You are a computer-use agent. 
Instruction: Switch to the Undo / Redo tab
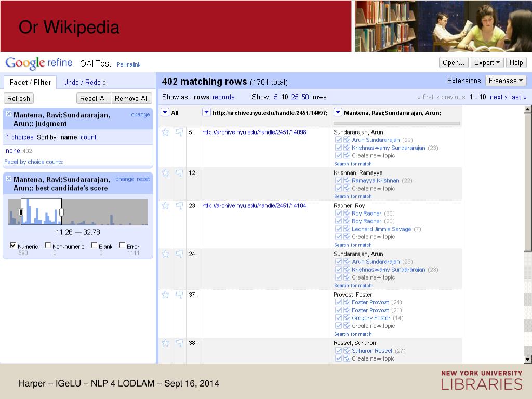click(85, 83)
